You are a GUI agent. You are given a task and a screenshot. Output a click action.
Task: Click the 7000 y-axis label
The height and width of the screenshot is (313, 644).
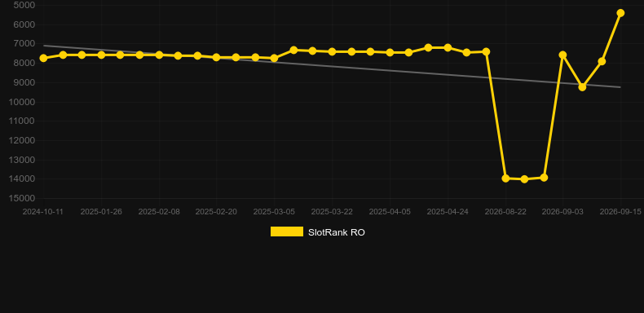pyautogui.click(x=24, y=44)
